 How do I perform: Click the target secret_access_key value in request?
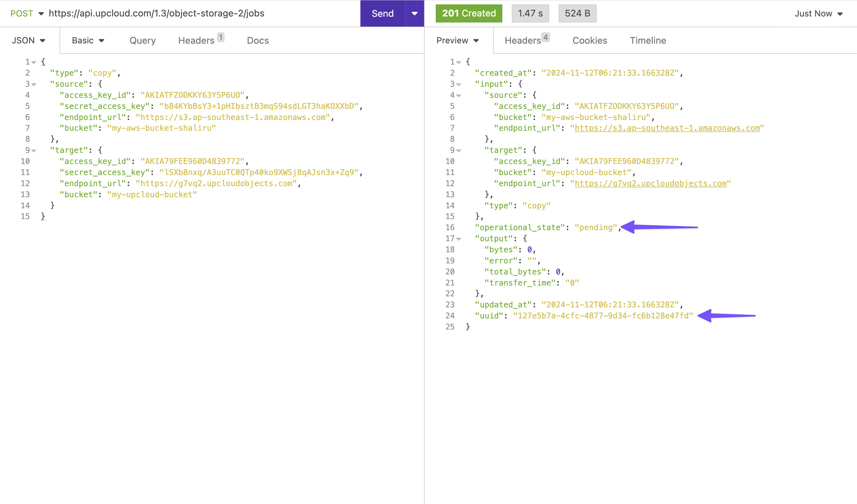tap(259, 172)
